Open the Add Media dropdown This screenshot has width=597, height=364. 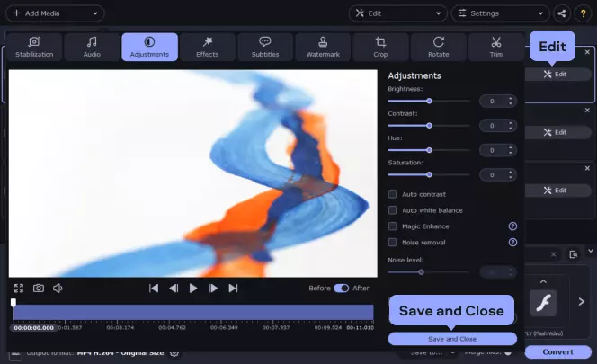(55, 13)
